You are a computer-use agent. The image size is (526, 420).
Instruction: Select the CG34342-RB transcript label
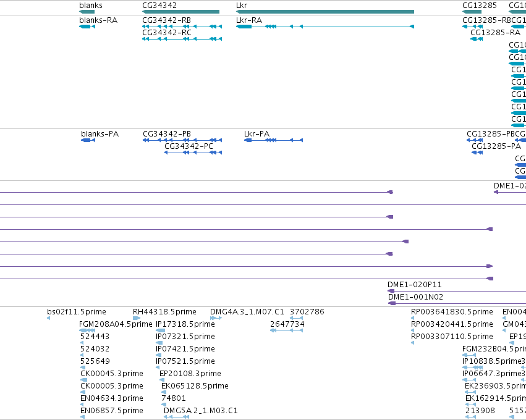coord(167,20)
